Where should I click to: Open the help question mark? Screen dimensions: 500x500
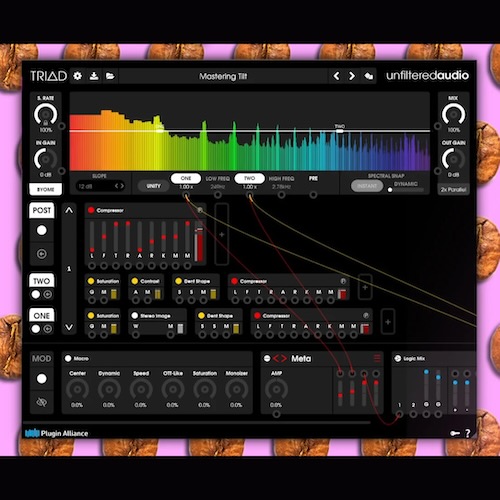[x=468, y=433]
